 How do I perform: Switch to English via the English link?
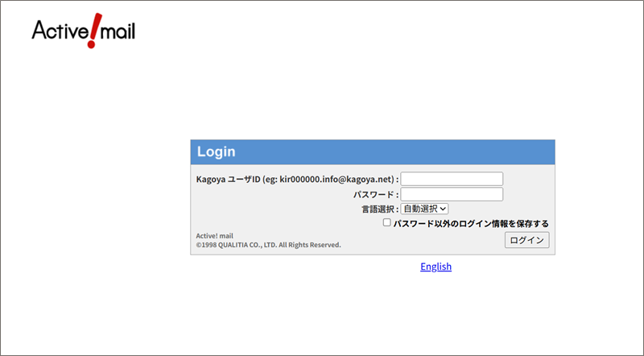[436, 267]
